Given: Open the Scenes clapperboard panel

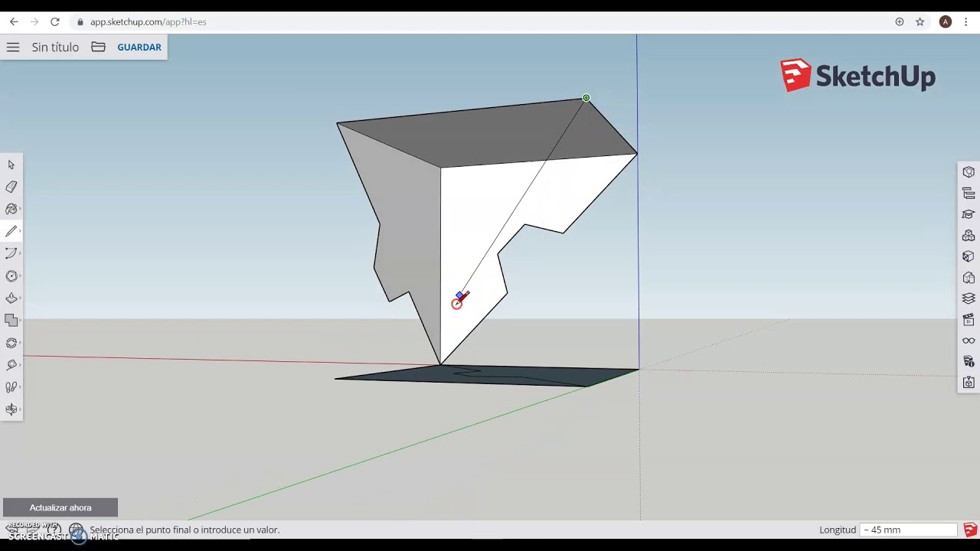Looking at the screenshot, I should pyautogui.click(x=969, y=319).
